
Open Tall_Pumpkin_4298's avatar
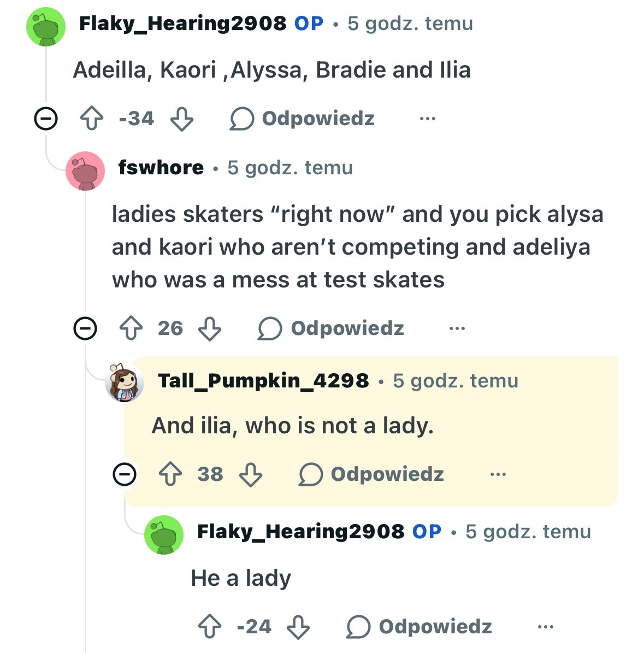pyautogui.click(x=125, y=382)
